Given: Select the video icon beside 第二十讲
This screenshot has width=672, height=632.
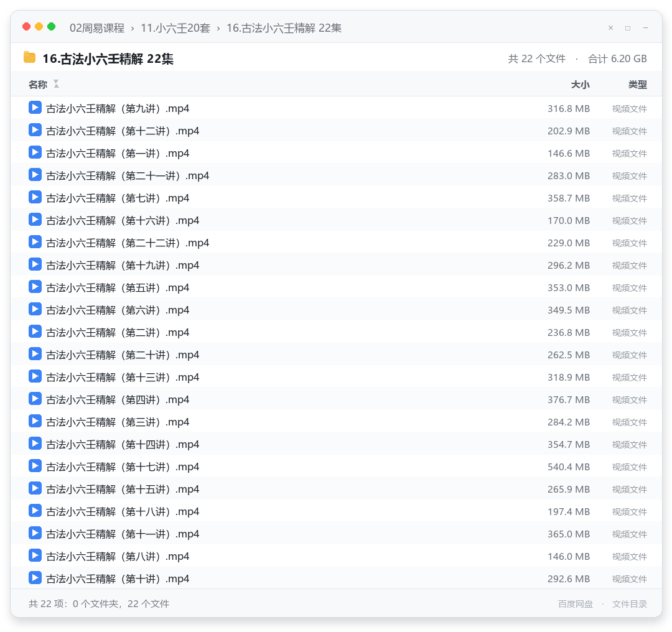Looking at the screenshot, I should click(35, 354).
